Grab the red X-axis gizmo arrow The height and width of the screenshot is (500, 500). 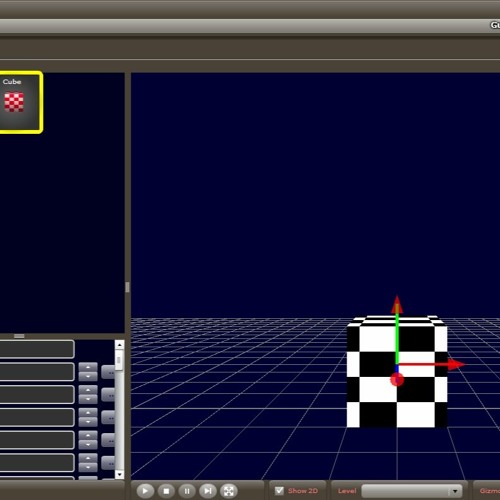pos(432,364)
